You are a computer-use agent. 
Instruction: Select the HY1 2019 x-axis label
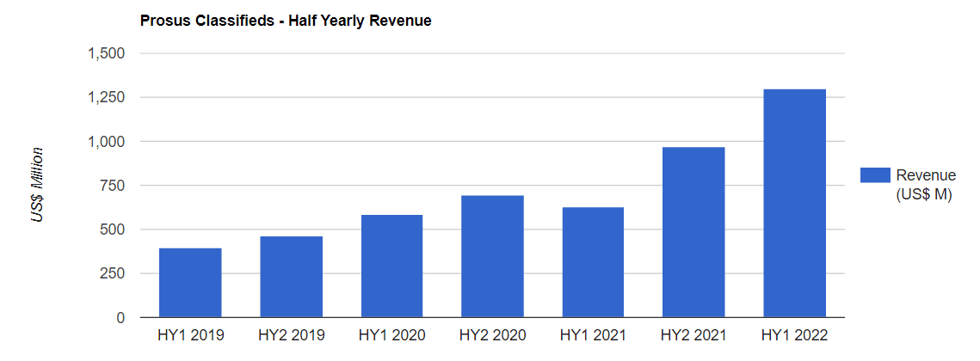point(190,335)
